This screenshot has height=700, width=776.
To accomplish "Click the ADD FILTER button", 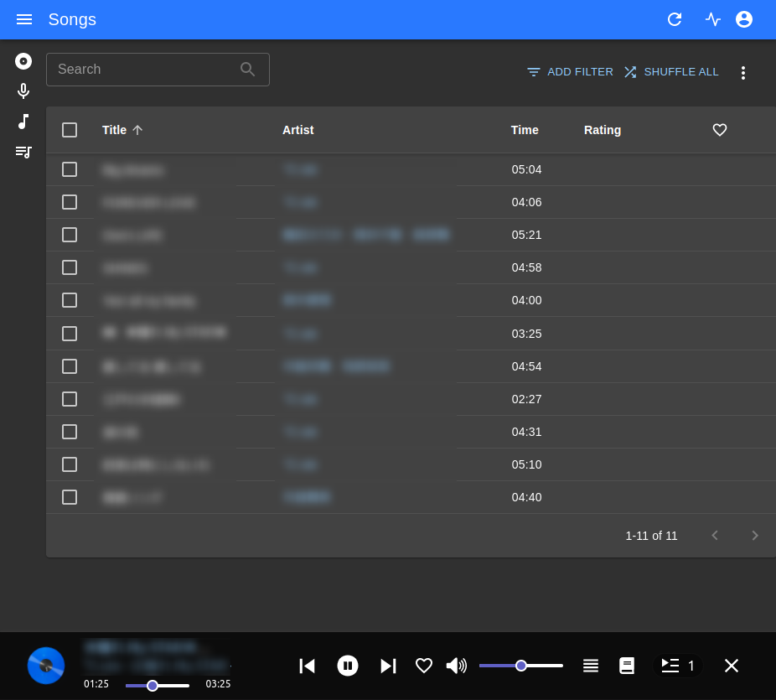I will tap(570, 72).
